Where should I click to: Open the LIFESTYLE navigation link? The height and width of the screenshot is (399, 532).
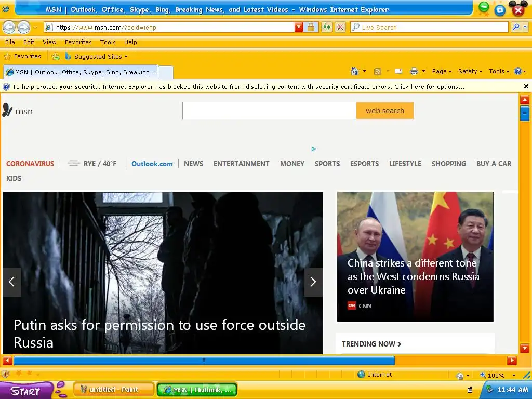pos(405,164)
